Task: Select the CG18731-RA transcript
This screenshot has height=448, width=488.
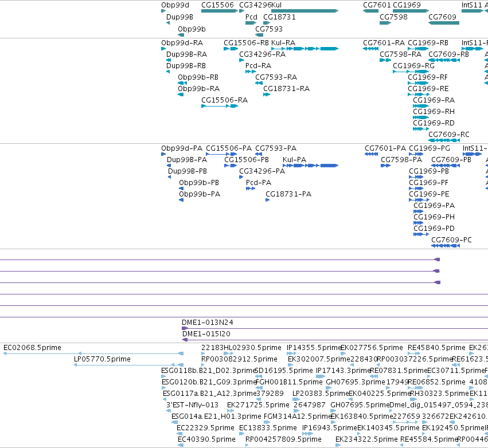Action: (x=267, y=95)
